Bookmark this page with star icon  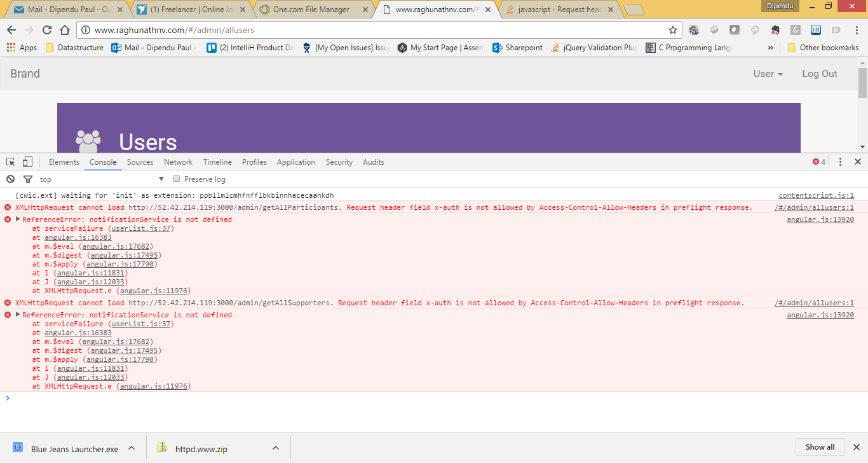click(673, 30)
